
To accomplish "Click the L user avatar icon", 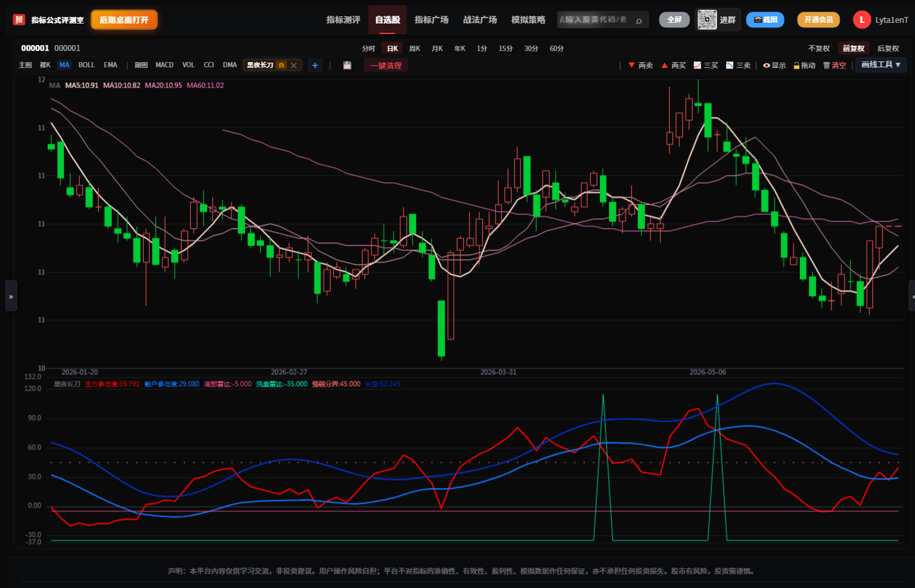I will pos(861,20).
